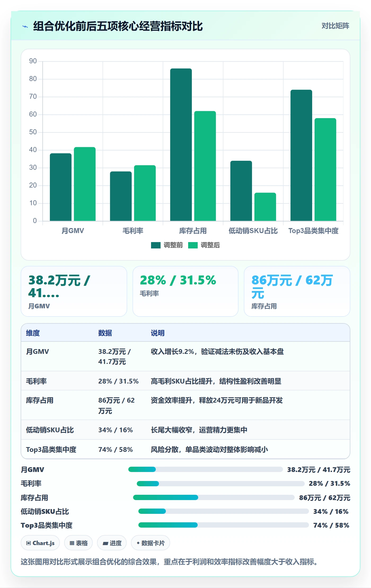Click the 毛利率 调整后 bar

[145, 193]
